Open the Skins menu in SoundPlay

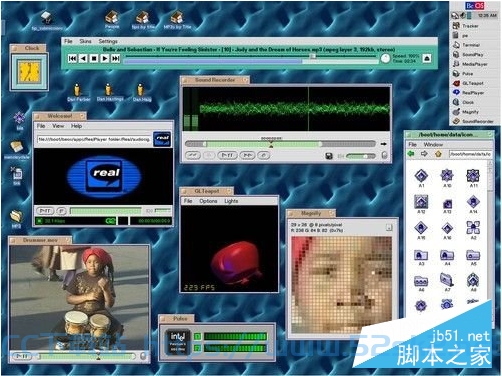tap(85, 41)
